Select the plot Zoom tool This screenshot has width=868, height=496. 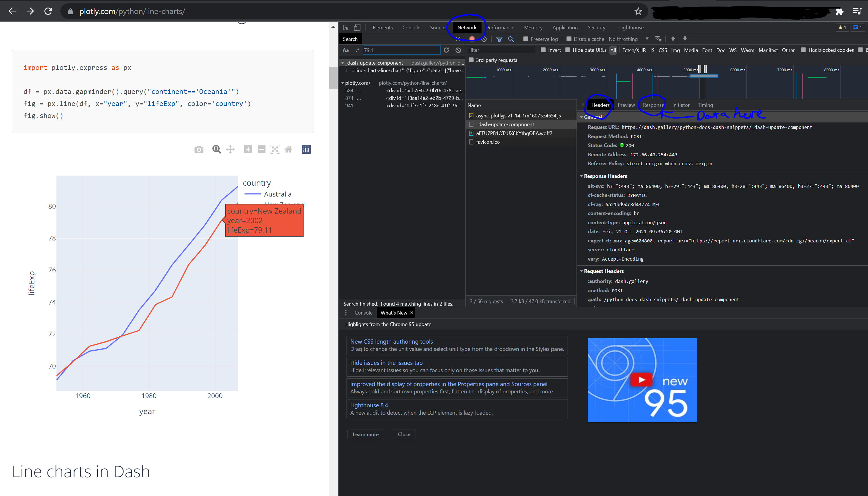[x=217, y=149]
